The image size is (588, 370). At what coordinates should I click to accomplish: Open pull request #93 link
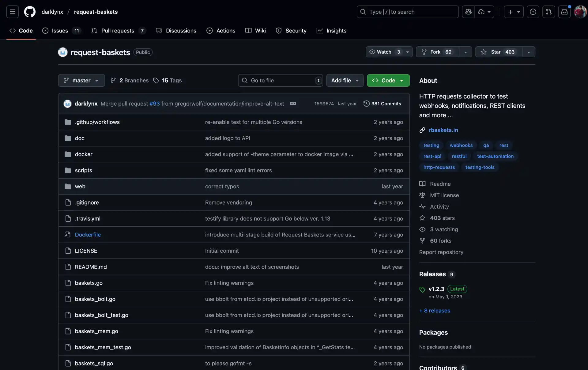[x=155, y=104]
